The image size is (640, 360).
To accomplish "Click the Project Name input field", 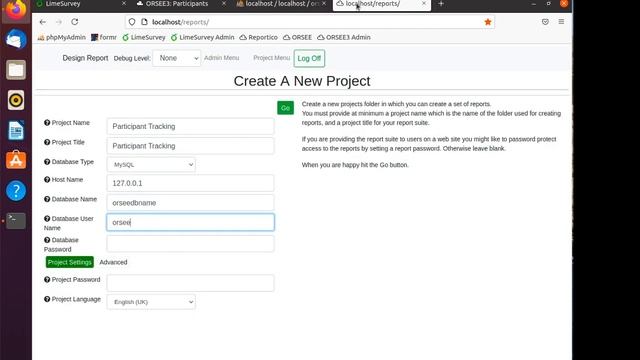I will tap(191, 127).
